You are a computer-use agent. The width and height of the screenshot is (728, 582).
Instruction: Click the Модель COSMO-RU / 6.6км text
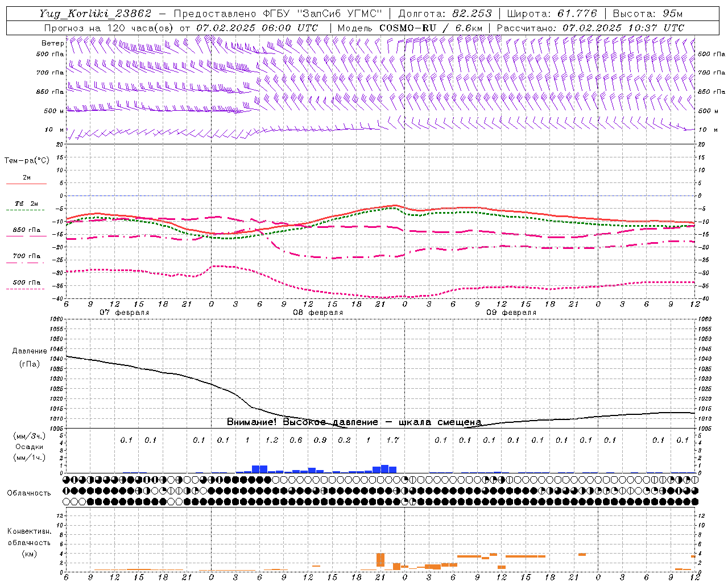pos(410,28)
